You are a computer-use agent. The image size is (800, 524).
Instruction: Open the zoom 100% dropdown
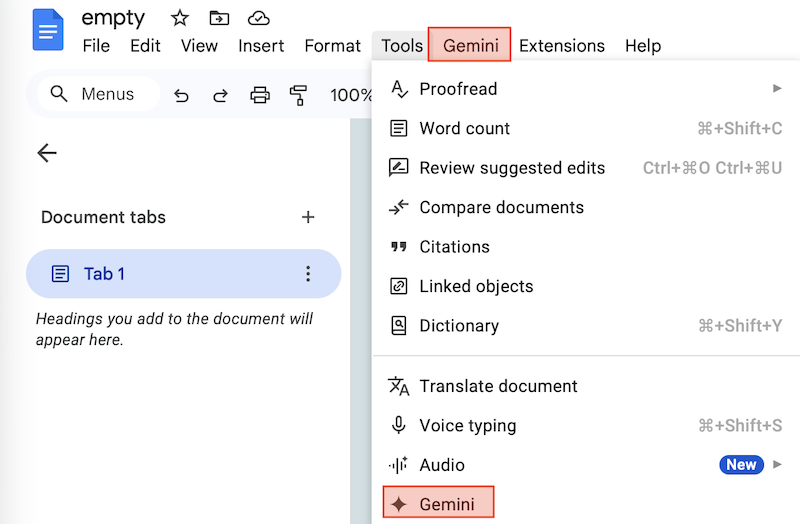[x=351, y=95]
